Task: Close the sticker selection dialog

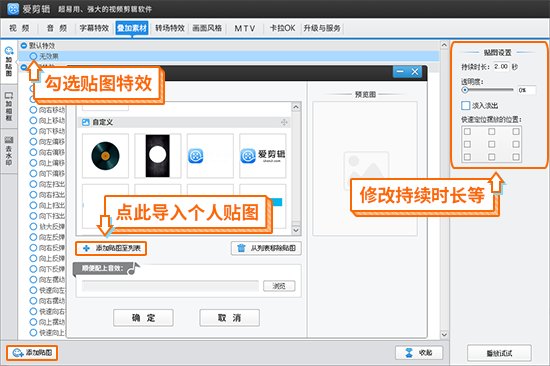Action: click(415, 72)
